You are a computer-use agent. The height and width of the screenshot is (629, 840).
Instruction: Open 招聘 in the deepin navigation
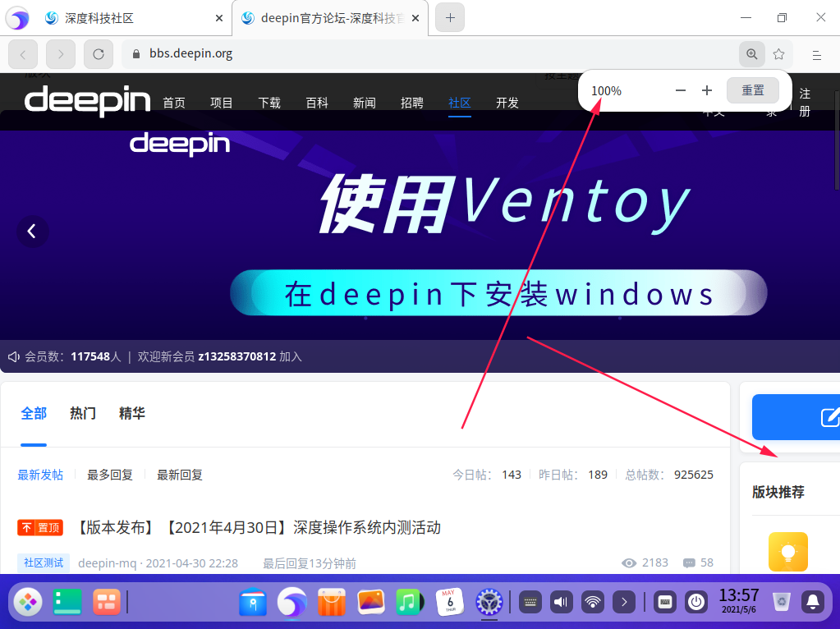pyautogui.click(x=412, y=103)
